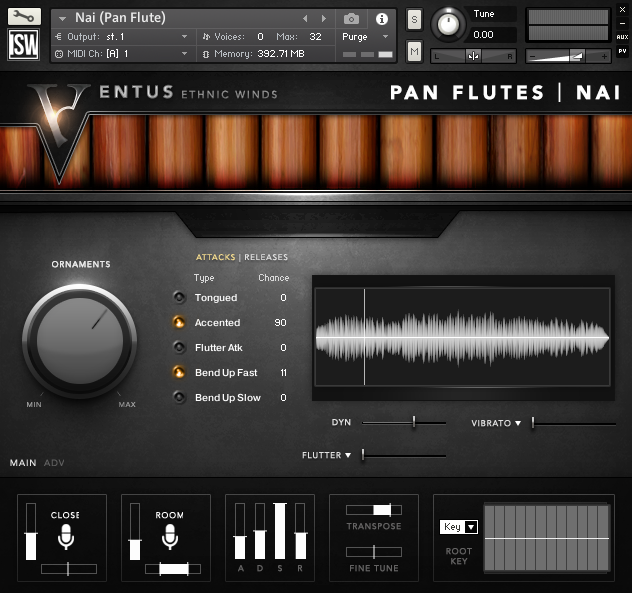Click the Sustain envelope fader
Image resolution: width=632 pixels, height=593 pixels.
[280, 531]
